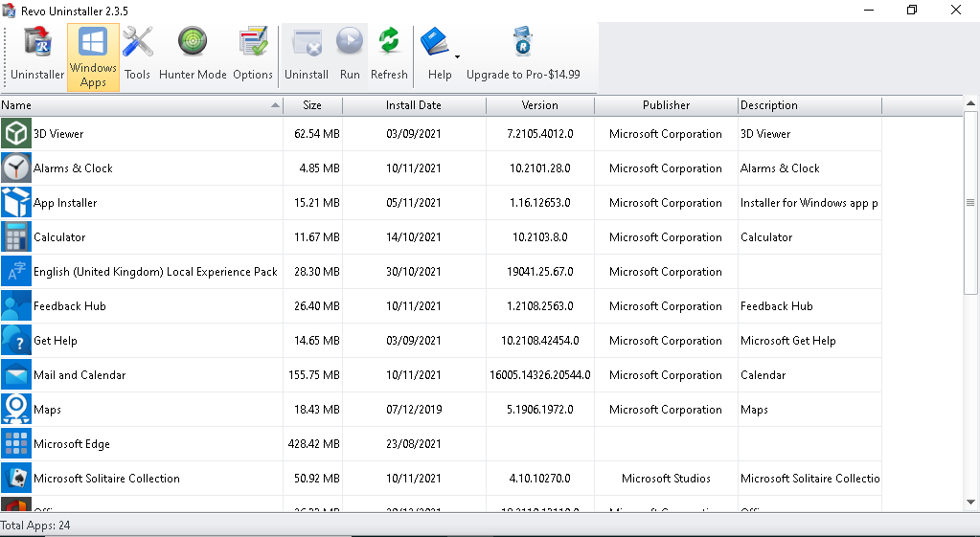Click install date 14/10/2021
Viewport: 980px width, 537px height.
pos(414,237)
